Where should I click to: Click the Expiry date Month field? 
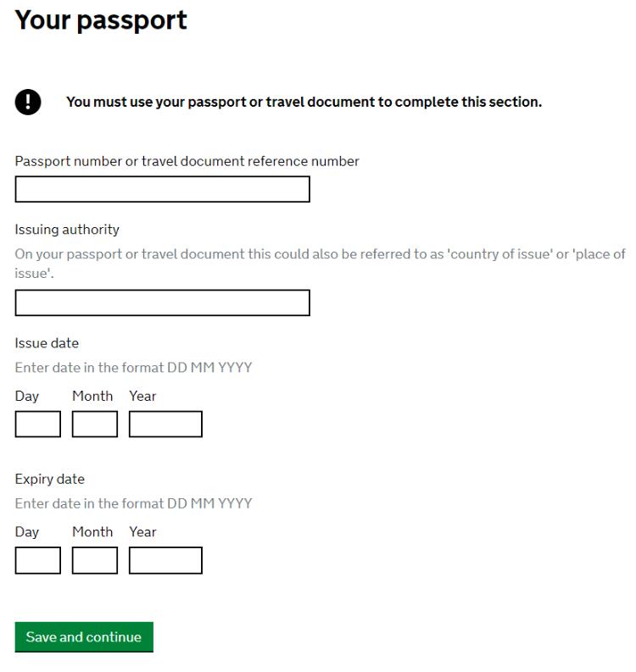[x=95, y=560]
